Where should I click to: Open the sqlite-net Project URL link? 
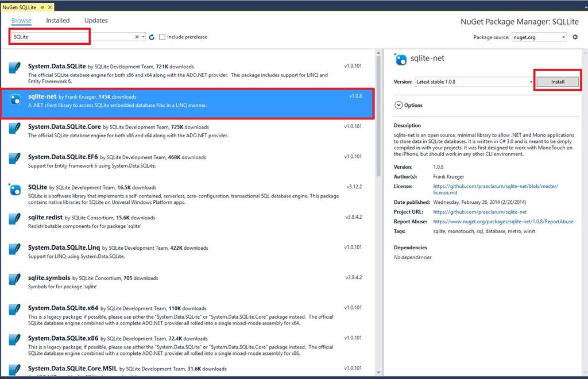[479, 212]
